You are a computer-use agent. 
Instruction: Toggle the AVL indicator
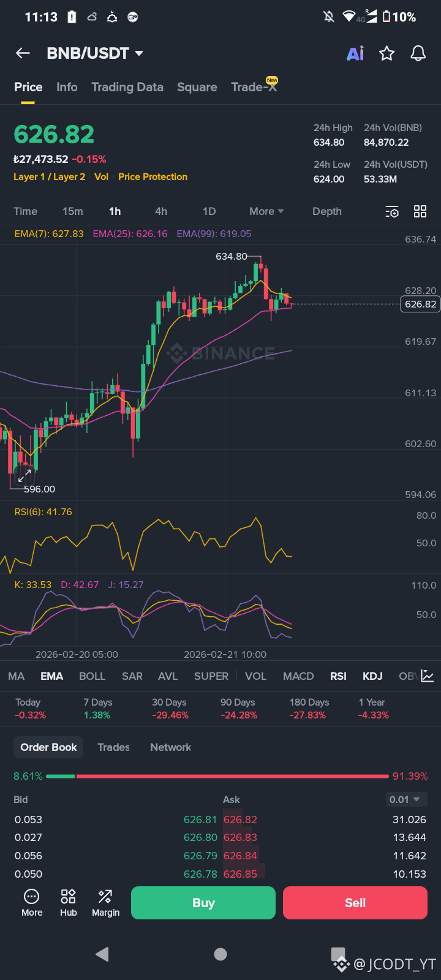pyautogui.click(x=168, y=676)
